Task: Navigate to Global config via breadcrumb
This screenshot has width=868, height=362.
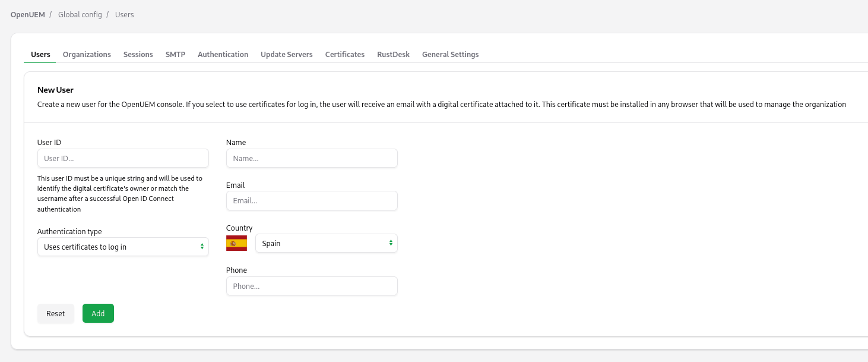Action: (80, 14)
